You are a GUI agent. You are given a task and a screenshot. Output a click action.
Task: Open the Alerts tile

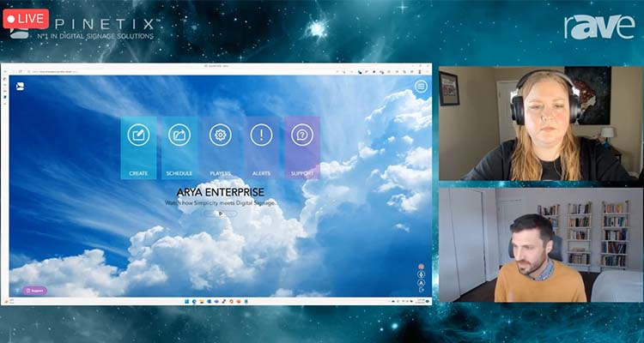tap(262, 147)
